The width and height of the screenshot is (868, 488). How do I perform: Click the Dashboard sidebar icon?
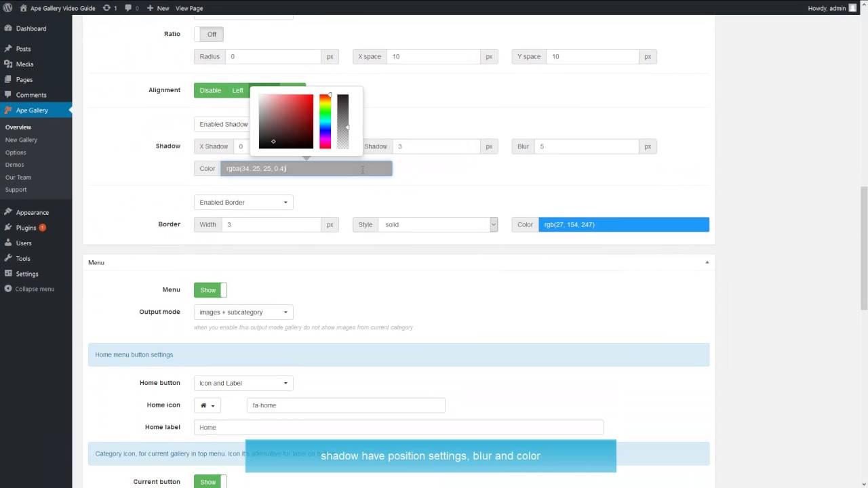coord(8,28)
